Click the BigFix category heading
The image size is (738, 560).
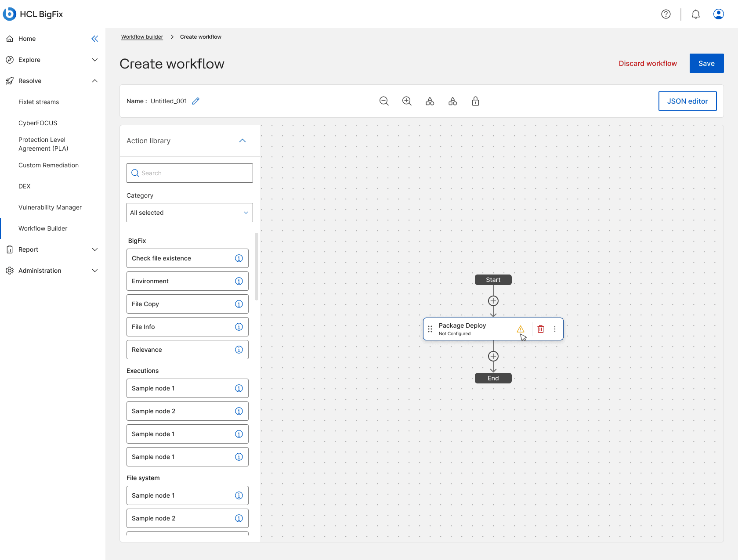137,241
